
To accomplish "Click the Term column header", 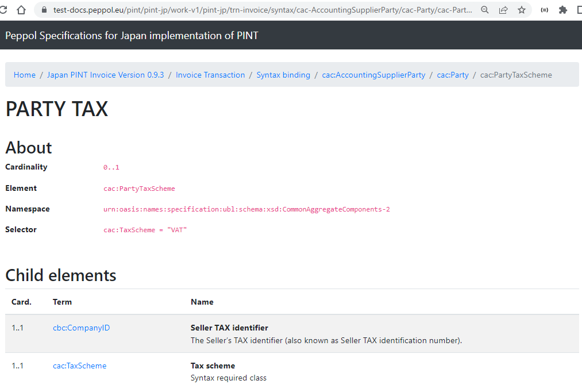I will pos(62,302).
